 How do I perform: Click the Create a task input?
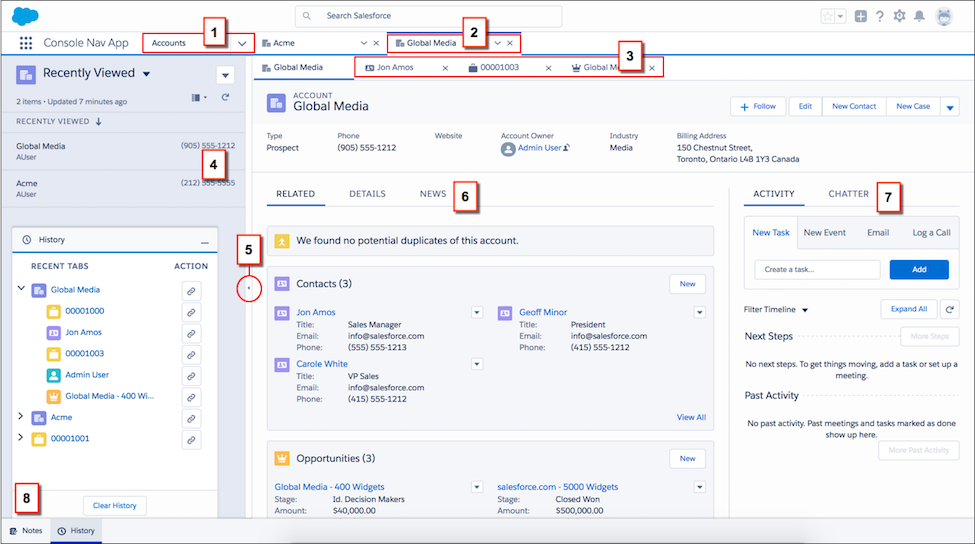point(817,269)
